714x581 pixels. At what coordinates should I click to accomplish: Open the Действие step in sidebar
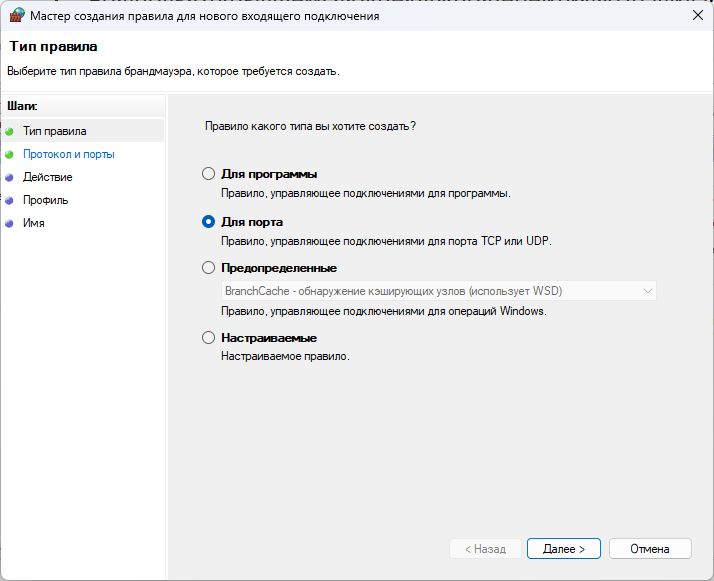click(48, 177)
